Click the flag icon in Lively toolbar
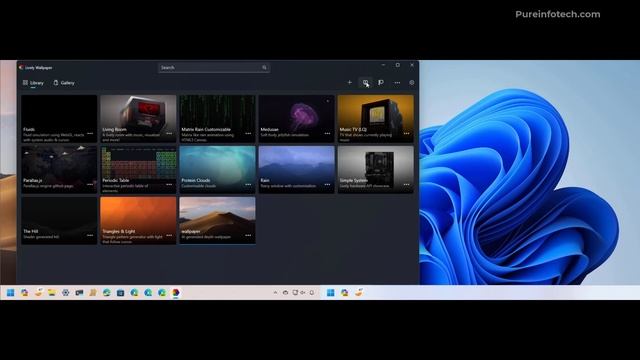This screenshot has width=640, height=360. (381, 82)
